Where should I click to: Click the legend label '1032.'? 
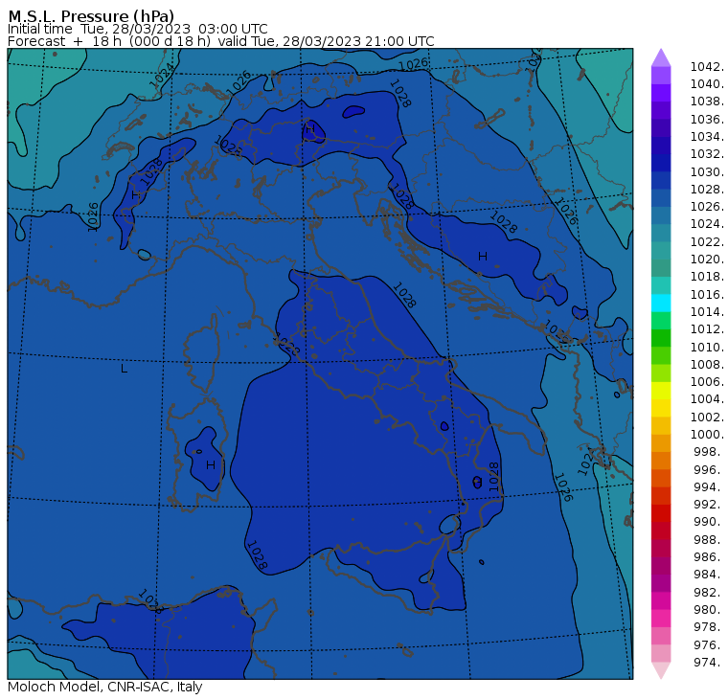point(707,154)
